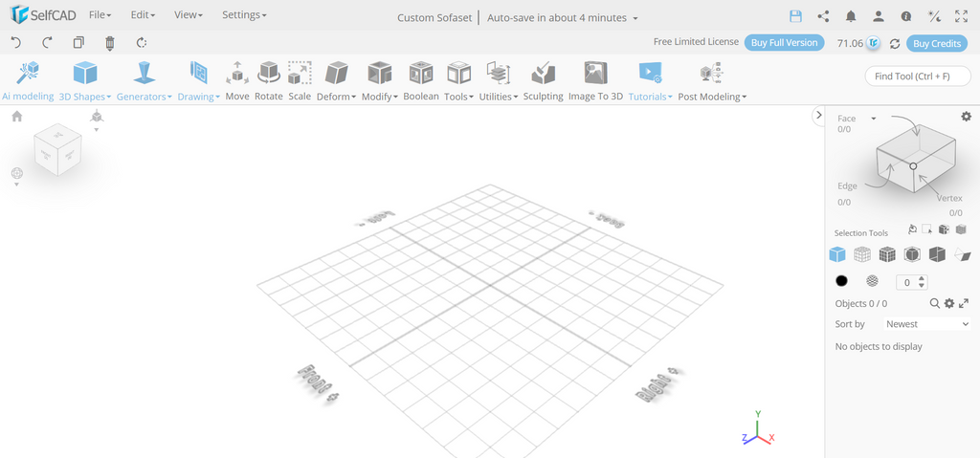Click the cursor box selection tool icon
Screen dimensions: 980x458
tap(927, 229)
